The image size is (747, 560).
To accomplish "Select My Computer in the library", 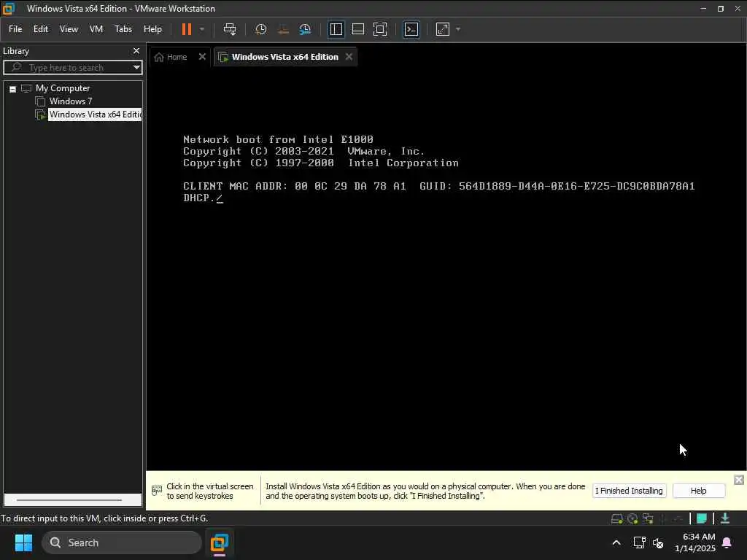I will 63,88.
